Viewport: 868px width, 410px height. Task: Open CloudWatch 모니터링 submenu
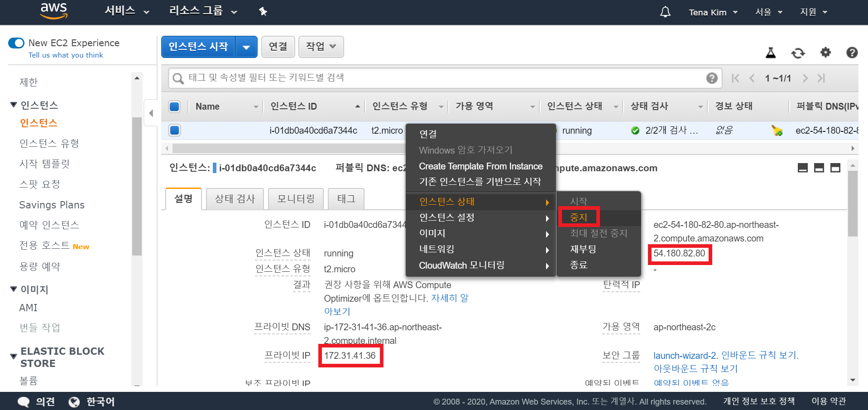coord(480,265)
